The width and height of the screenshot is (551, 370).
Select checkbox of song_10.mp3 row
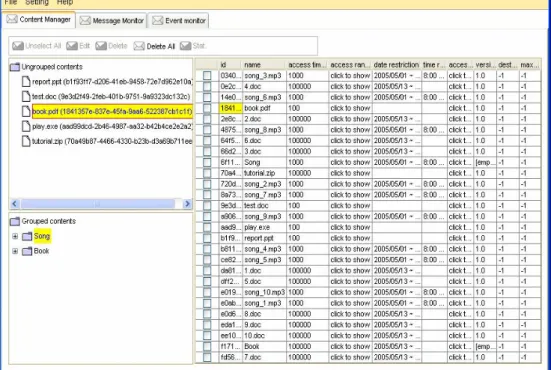[x=207, y=292]
